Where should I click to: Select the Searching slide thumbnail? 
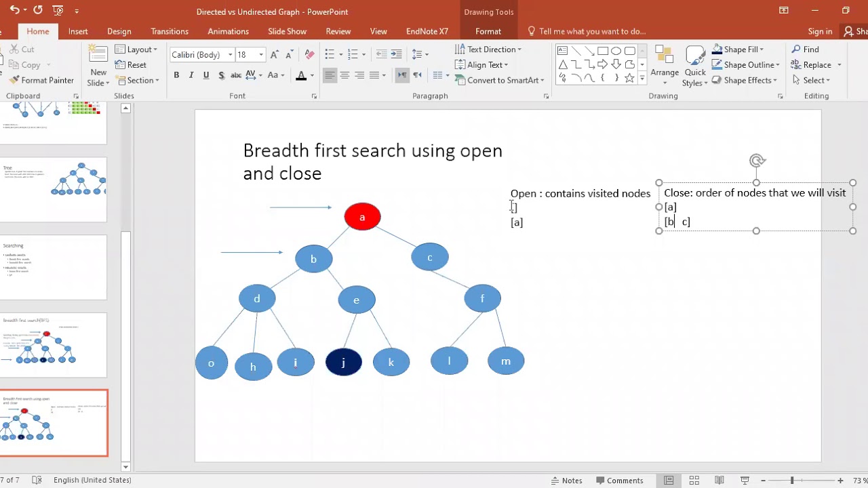tap(54, 267)
